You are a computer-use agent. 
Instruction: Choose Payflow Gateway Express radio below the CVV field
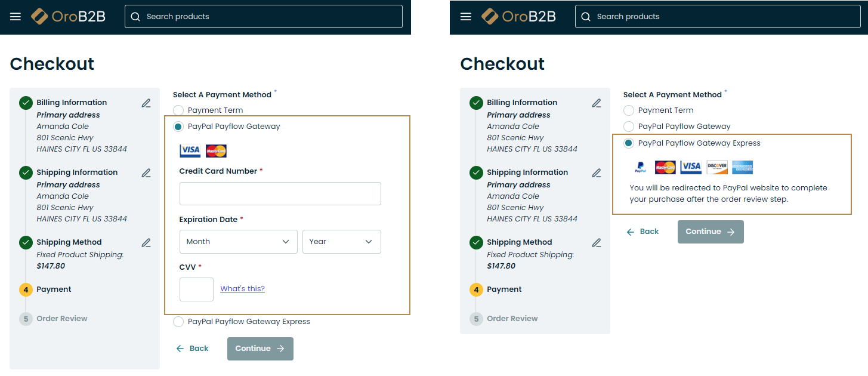(178, 322)
